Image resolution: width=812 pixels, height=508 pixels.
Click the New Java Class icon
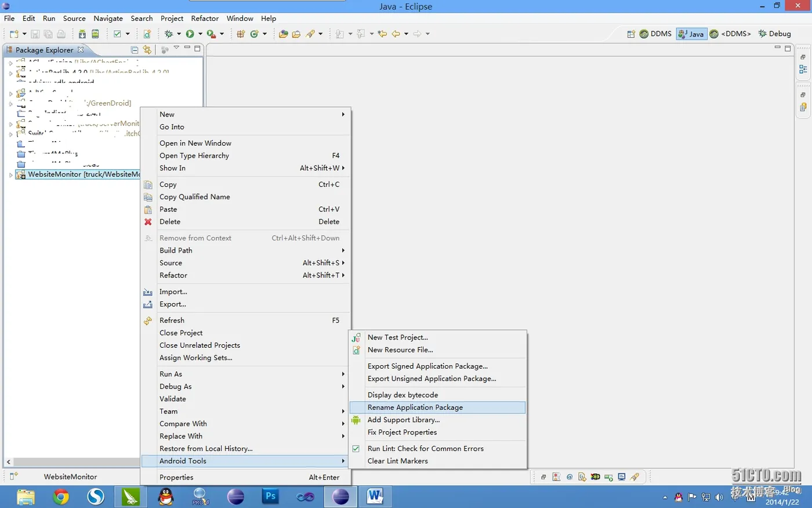pyautogui.click(x=254, y=34)
